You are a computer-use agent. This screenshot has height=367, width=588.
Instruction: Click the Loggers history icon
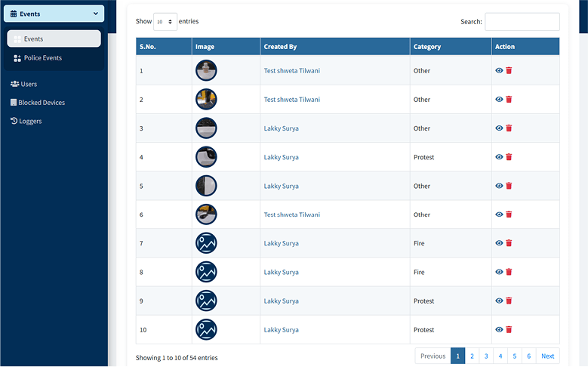click(x=14, y=121)
